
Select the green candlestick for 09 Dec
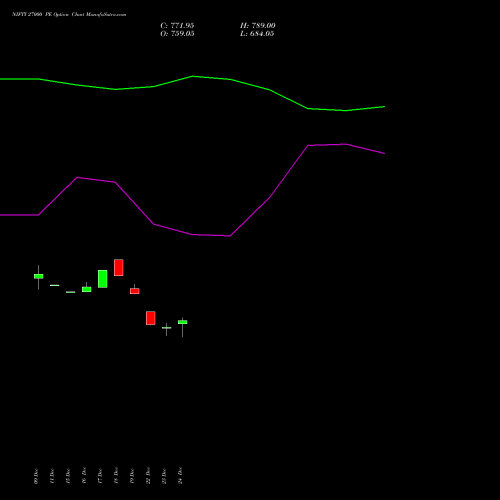(38, 276)
